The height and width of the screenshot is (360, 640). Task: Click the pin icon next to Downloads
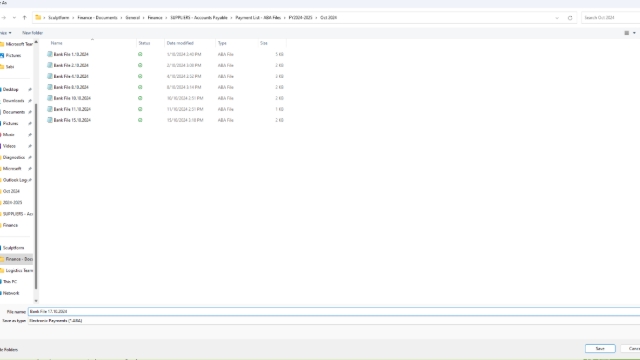pyautogui.click(x=30, y=101)
